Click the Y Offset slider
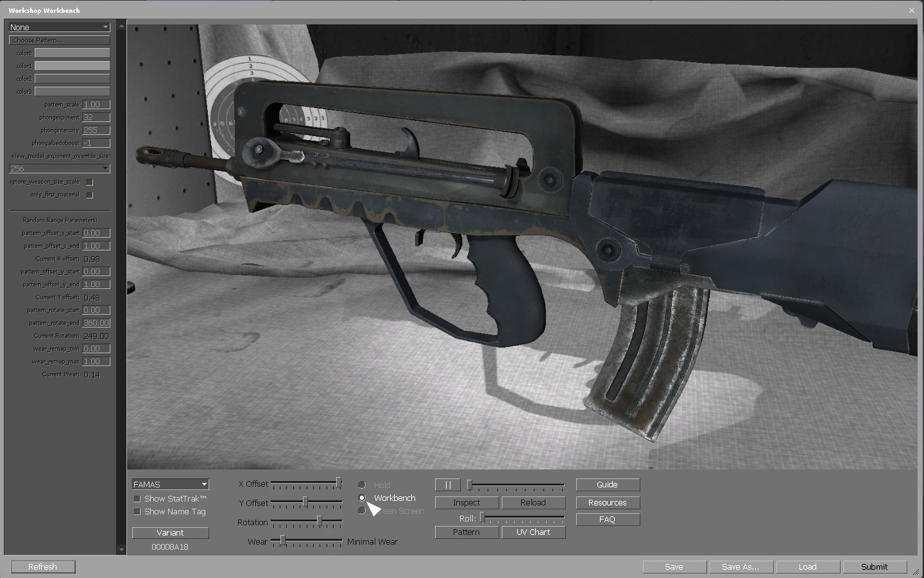Screen dimensions: 924x578 (307, 502)
